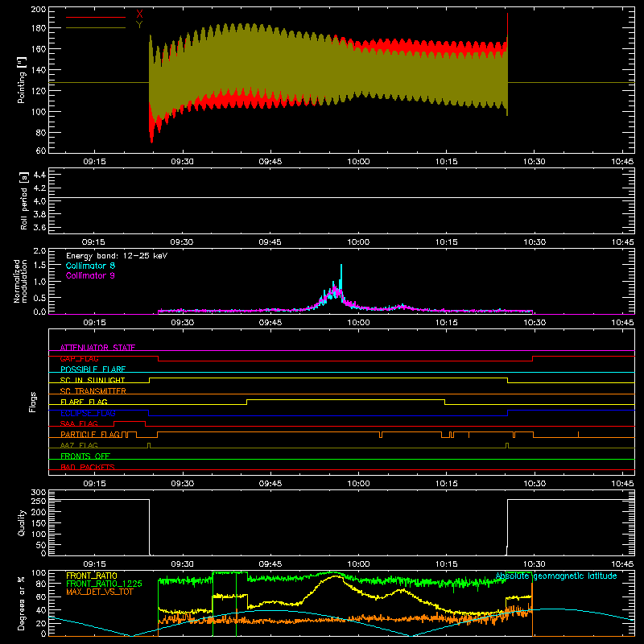The image size is (644, 644).
Task: Click the olive Y legend label
Action: pos(139,25)
